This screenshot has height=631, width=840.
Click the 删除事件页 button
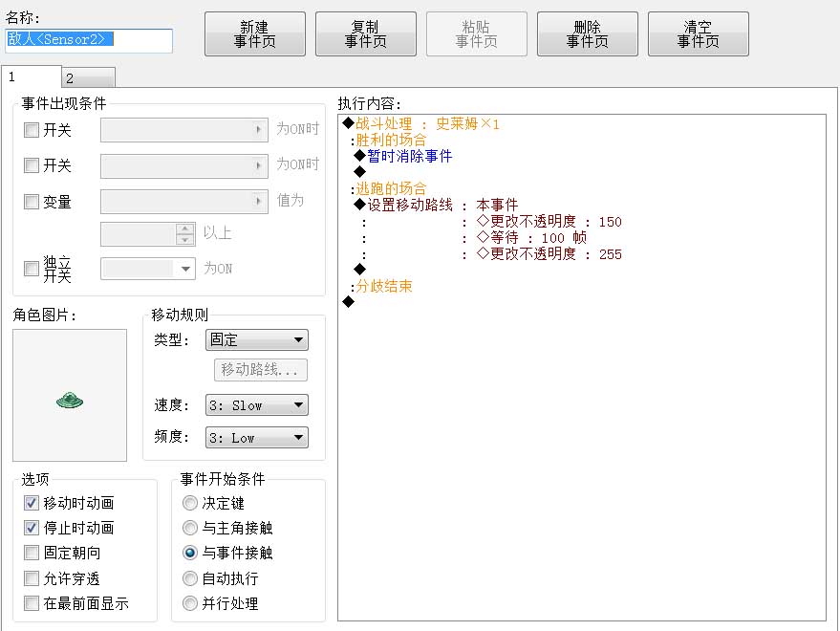pyautogui.click(x=588, y=34)
